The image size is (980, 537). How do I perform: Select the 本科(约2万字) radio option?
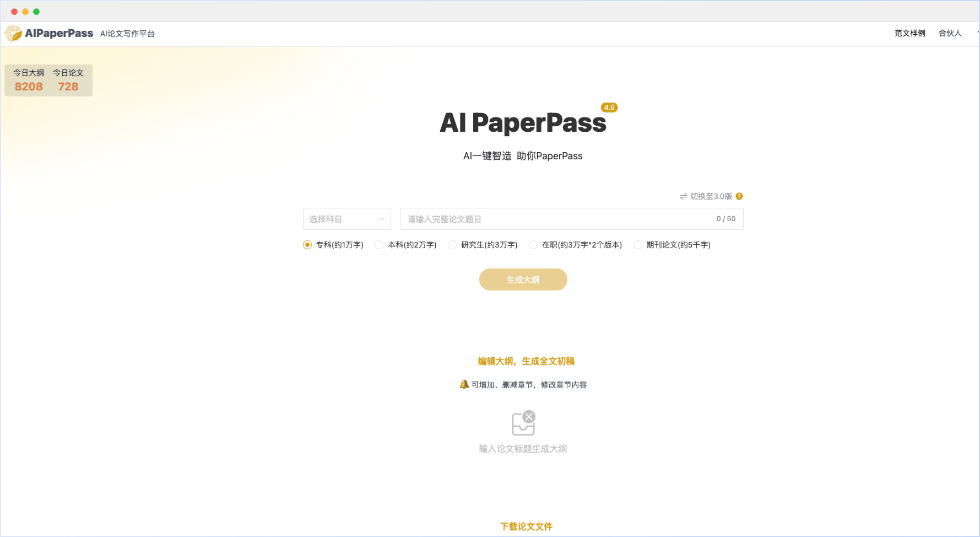point(379,245)
